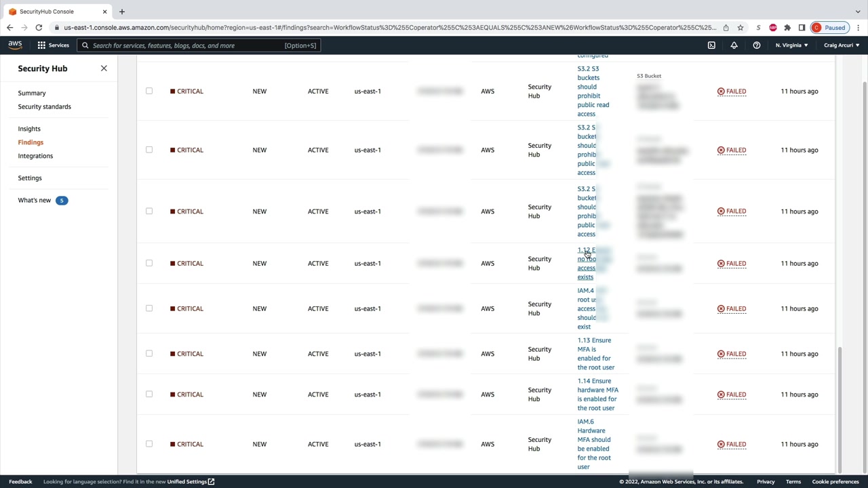868x488 pixels.
Task: Bookmark this page with the star icon
Action: pyautogui.click(x=740, y=28)
